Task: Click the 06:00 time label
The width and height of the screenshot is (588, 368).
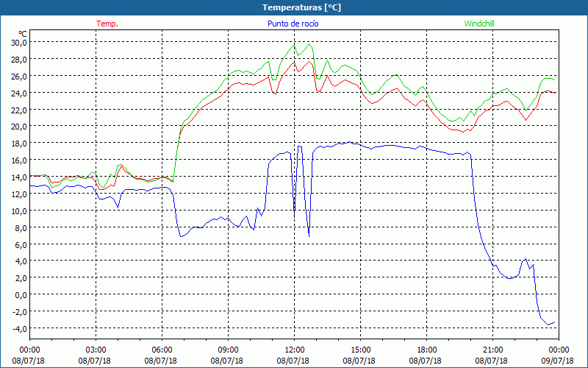Action: coord(162,350)
